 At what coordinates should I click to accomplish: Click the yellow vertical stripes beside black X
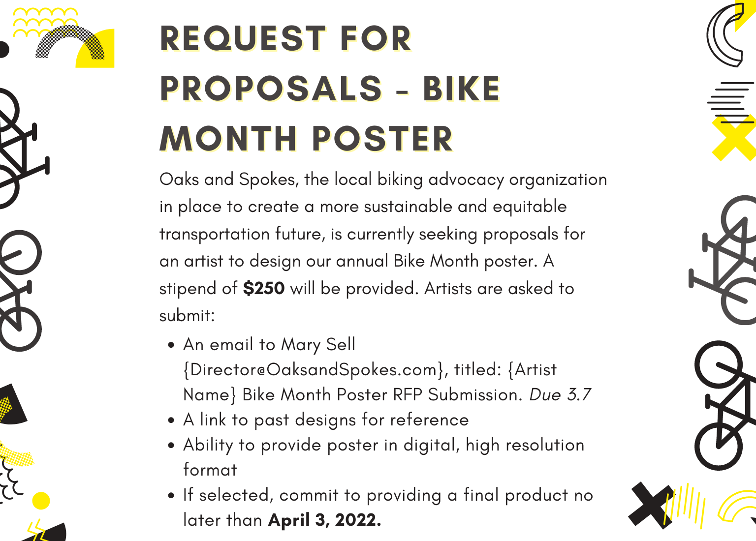coord(687,504)
